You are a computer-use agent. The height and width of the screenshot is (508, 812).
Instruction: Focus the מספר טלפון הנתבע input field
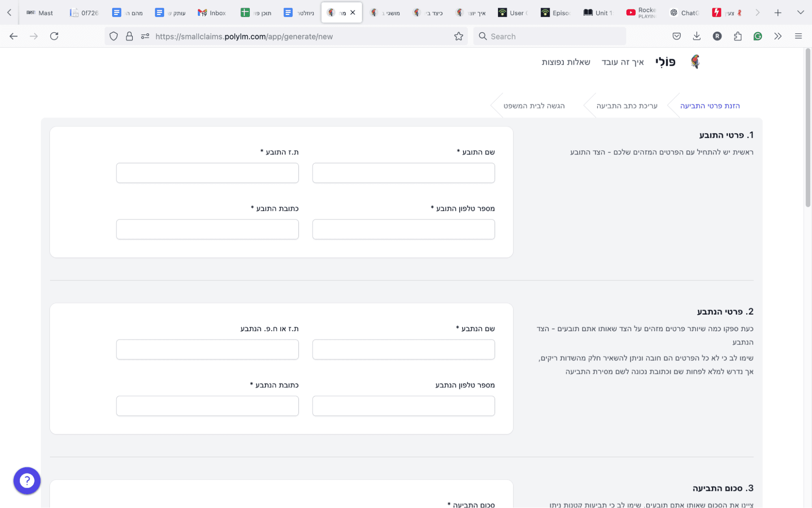tap(403, 406)
